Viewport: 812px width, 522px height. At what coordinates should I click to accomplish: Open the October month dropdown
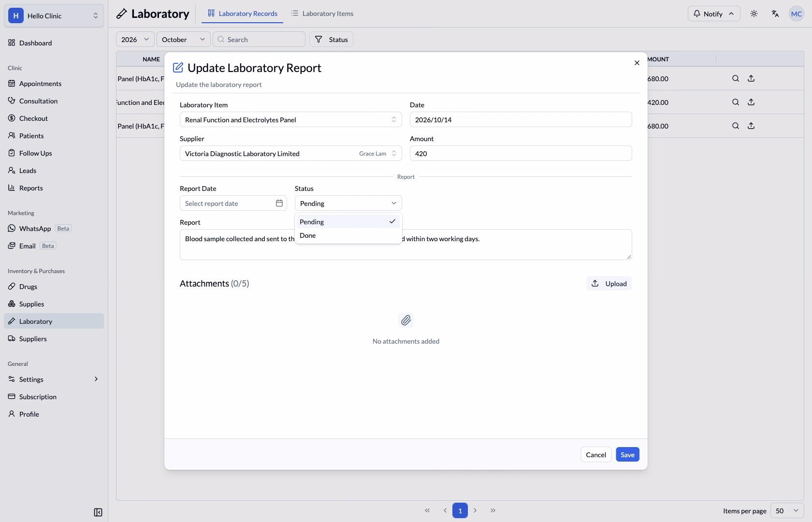tap(184, 39)
